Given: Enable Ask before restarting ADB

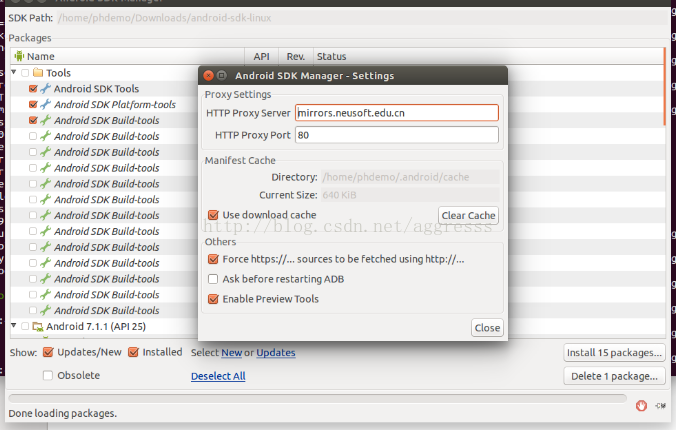Looking at the screenshot, I should (x=213, y=279).
